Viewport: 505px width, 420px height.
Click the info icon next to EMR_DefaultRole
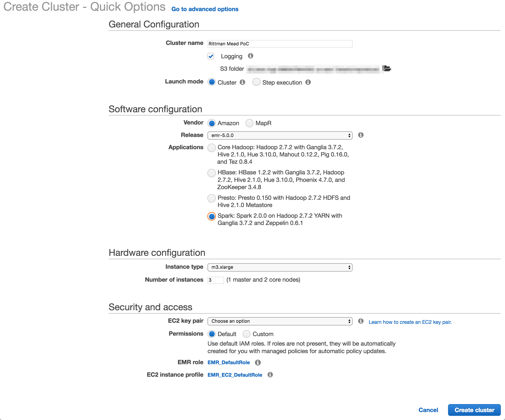(x=258, y=362)
